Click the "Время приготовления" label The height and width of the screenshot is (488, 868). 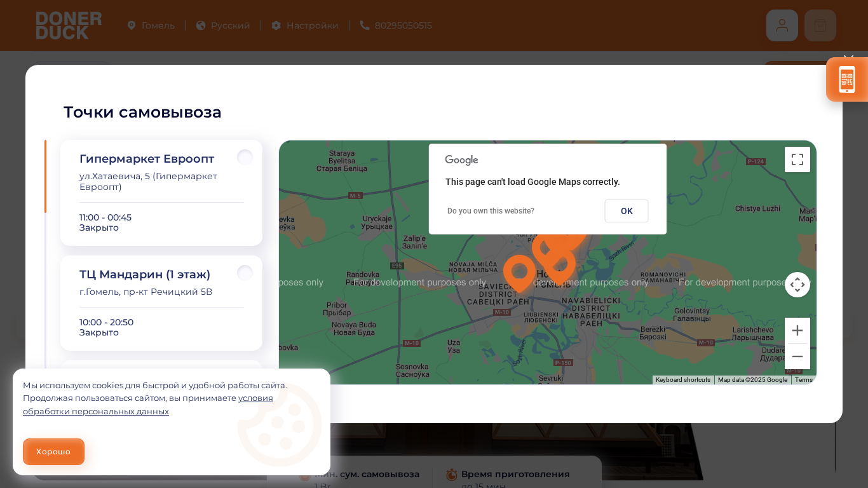(515, 474)
